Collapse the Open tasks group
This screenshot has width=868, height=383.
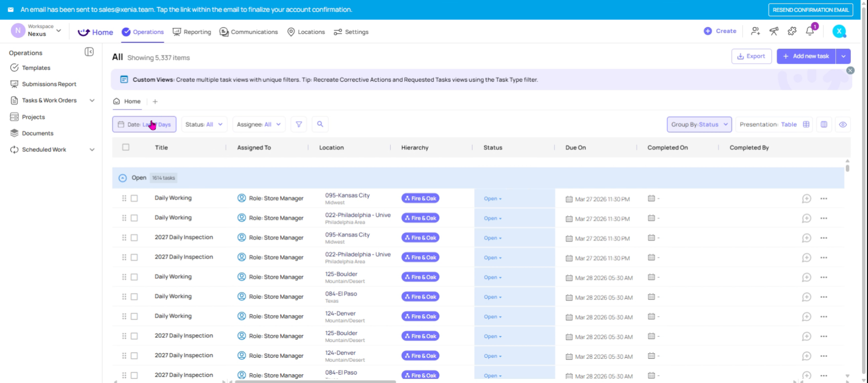(123, 178)
